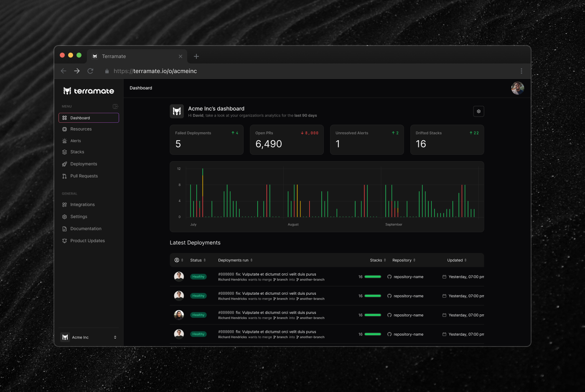This screenshot has width=585, height=392.
Task: Close the Terramate browser tab
Action: tap(181, 56)
